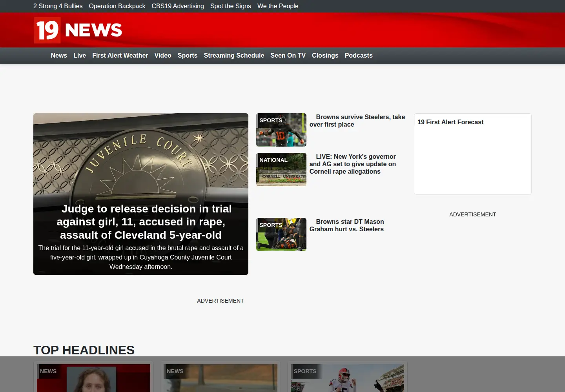Check the Closings page
Viewport: 565px width, 392px height.
[x=325, y=56]
